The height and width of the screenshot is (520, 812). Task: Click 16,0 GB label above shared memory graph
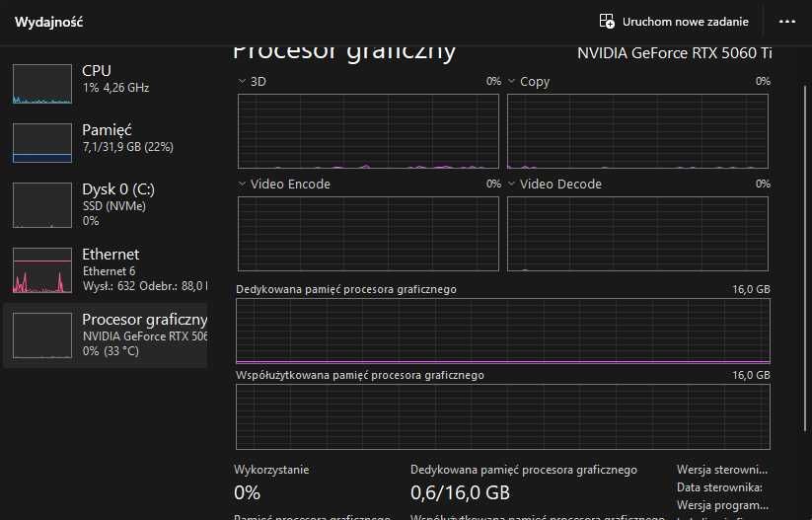point(751,375)
